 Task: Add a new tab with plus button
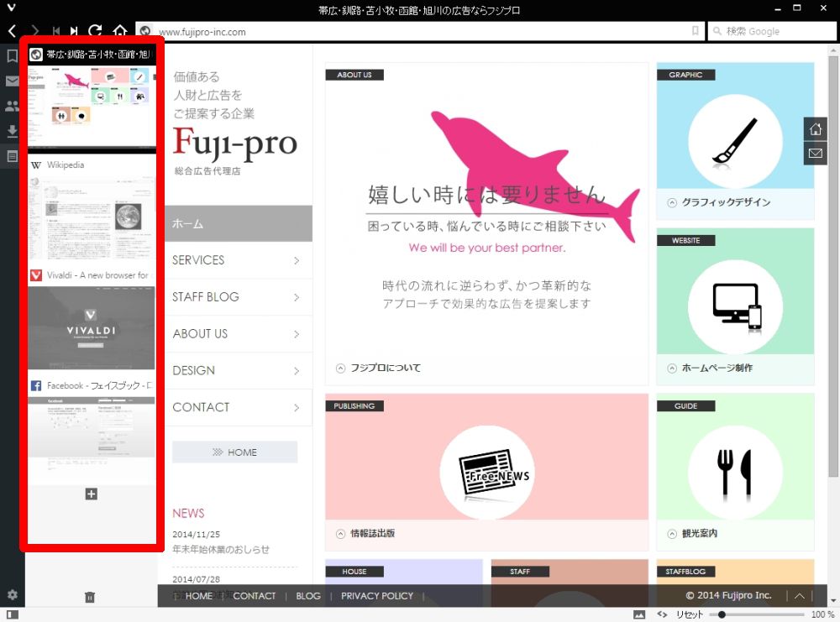pyautogui.click(x=91, y=494)
